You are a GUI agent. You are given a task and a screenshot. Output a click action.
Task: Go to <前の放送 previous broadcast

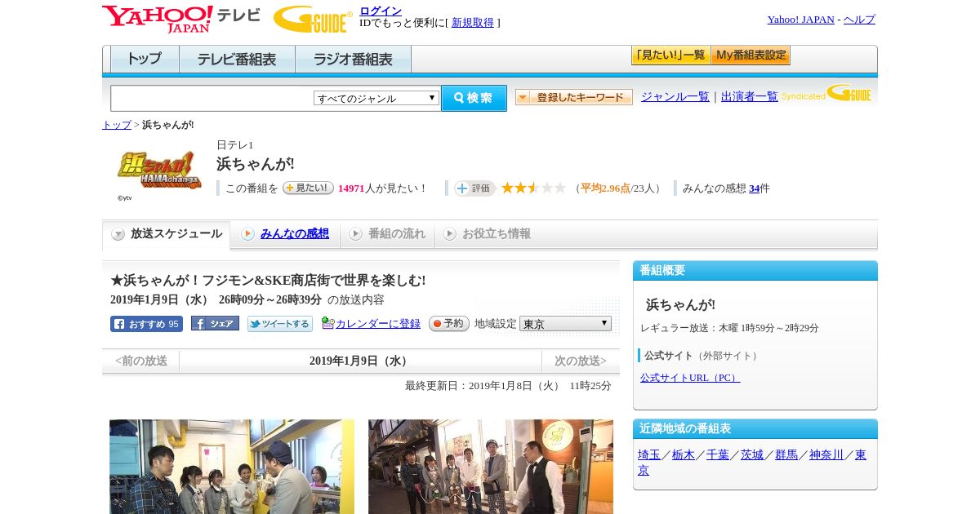coord(141,361)
